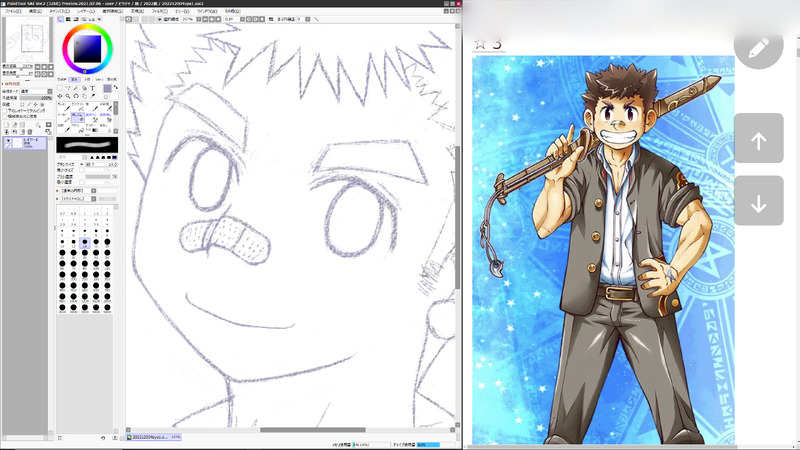Delete the current layer with trash icon
The image size is (800, 450).
pyautogui.click(x=30, y=132)
